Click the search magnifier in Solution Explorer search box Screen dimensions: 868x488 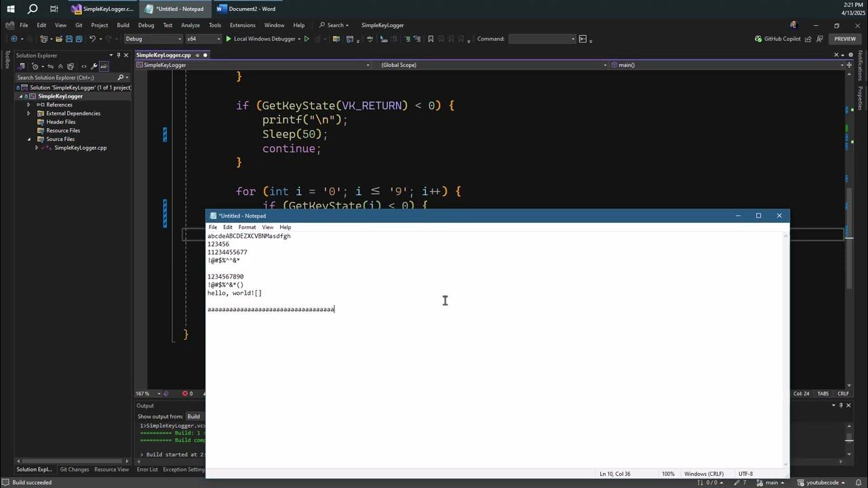[121, 77]
